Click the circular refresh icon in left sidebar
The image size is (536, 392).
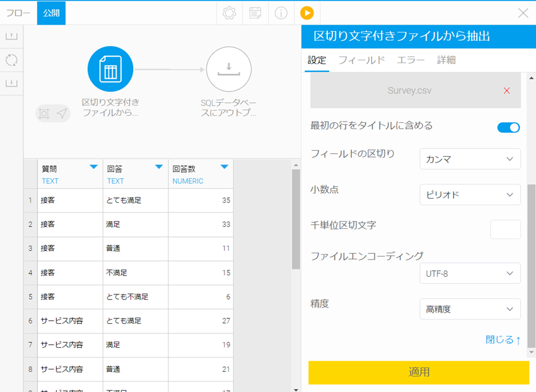click(x=11, y=60)
